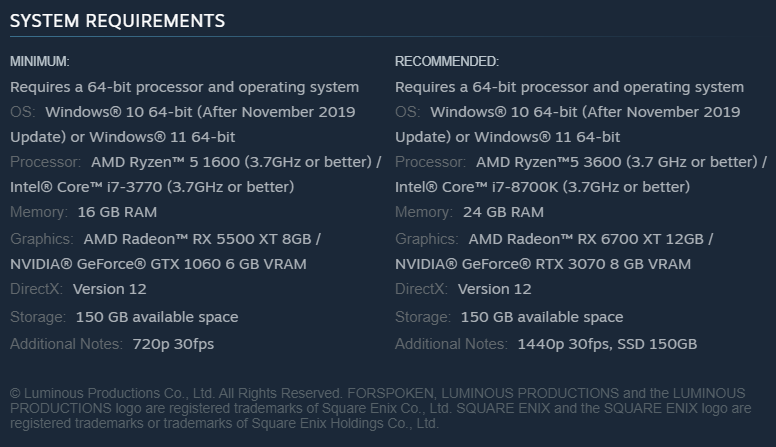Click 1440p 30fps, SSD 150GB note
Screen dimensions: 776x447
tap(607, 344)
